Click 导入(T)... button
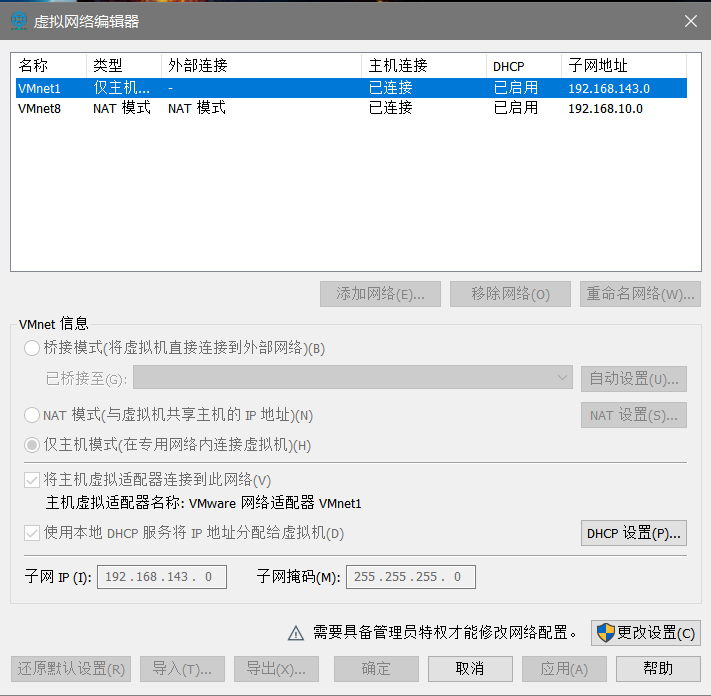The height and width of the screenshot is (696, 711). click(x=182, y=669)
